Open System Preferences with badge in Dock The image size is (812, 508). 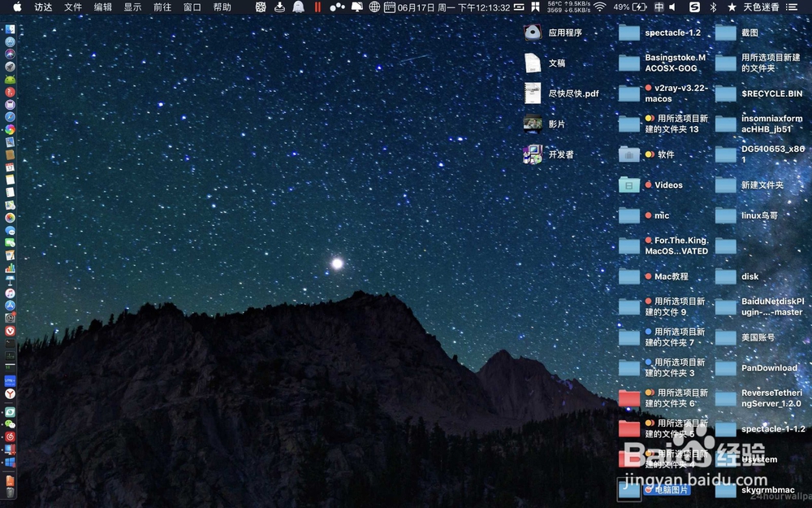[x=10, y=319]
